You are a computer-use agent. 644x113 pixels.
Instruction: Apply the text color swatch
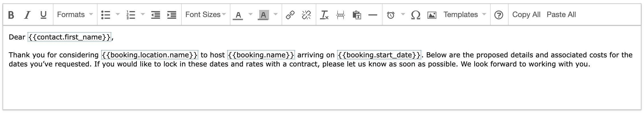[x=238, y=15]
